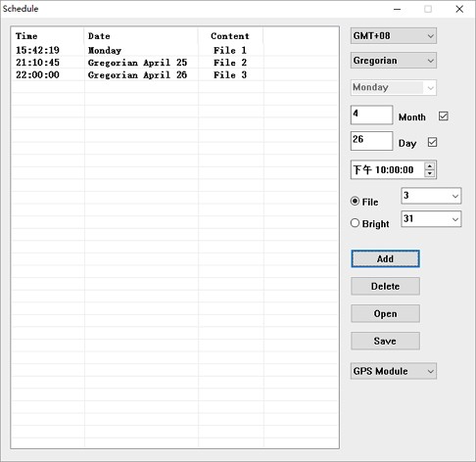Save the schedule list
This screenshot has width=476, height=462.
pos(385,341)
